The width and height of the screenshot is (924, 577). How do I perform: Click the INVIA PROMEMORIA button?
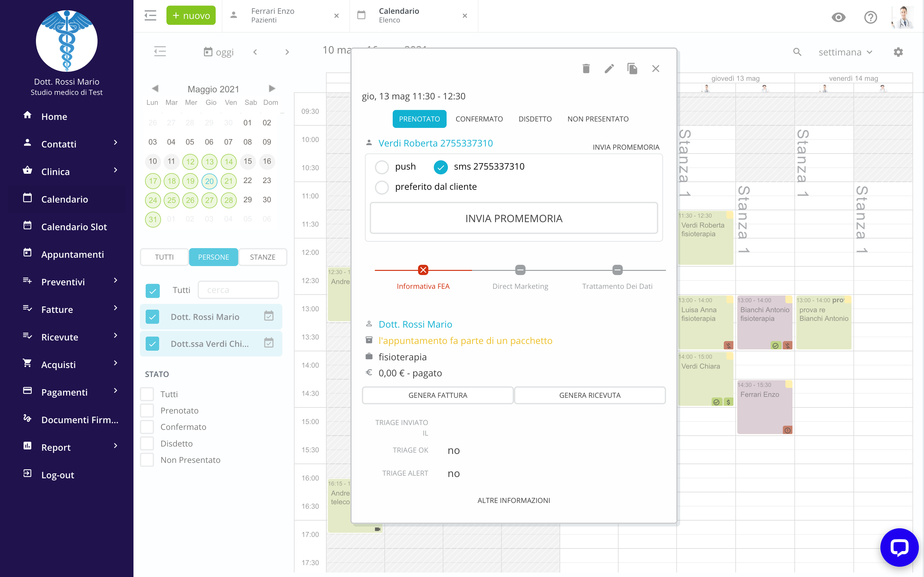pos(514,218)
